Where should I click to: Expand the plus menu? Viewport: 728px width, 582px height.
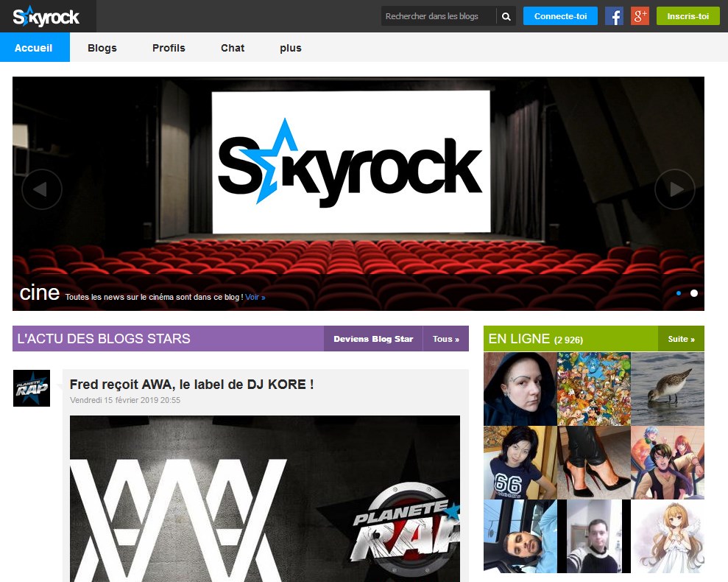tap(291, 48)
